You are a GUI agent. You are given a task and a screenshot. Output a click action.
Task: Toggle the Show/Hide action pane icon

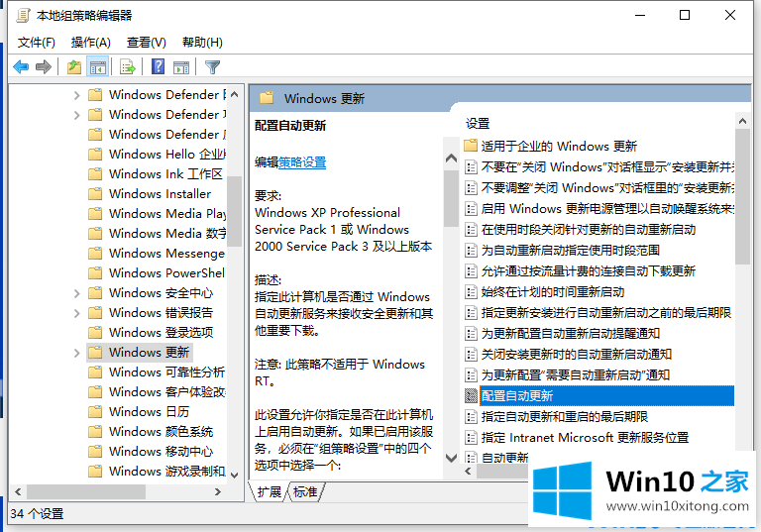(x=181, y=67)
